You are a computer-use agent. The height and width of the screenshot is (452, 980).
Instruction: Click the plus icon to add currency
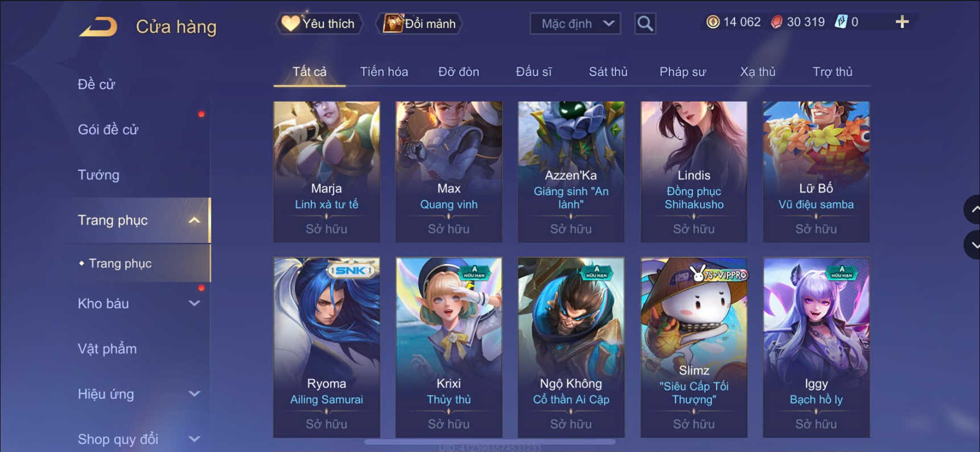click(902, 22)
